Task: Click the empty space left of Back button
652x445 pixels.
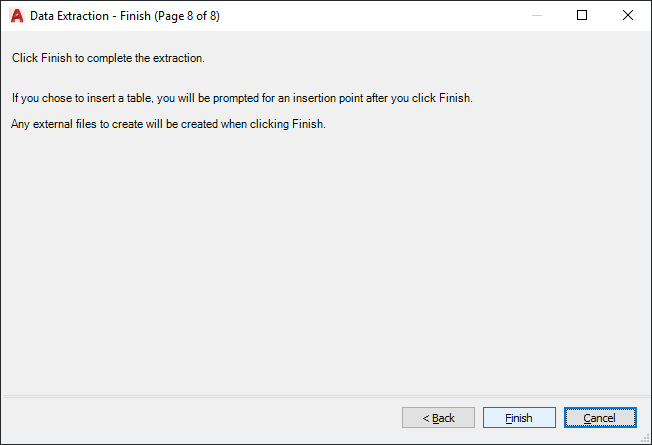Action: click(200, 418)
